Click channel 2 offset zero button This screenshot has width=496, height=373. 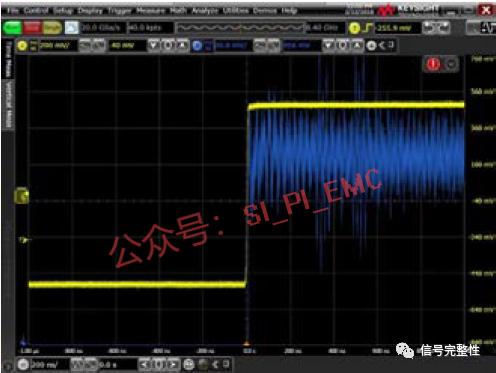(x=343, y=45)
